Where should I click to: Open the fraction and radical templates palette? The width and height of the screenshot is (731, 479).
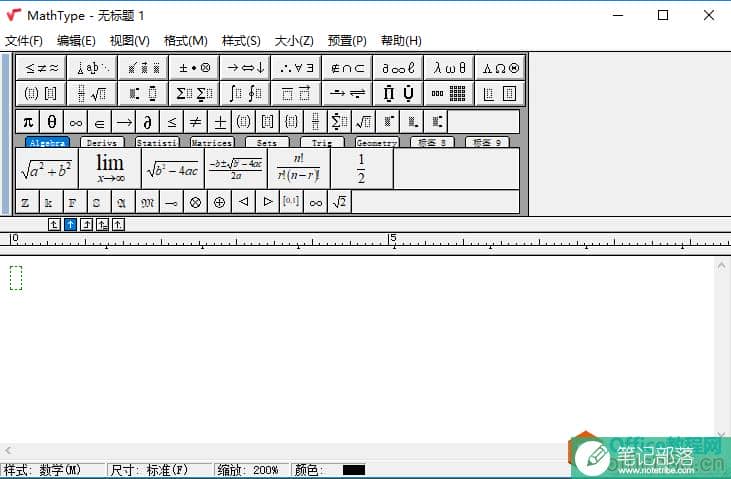(x=92, y=94)
